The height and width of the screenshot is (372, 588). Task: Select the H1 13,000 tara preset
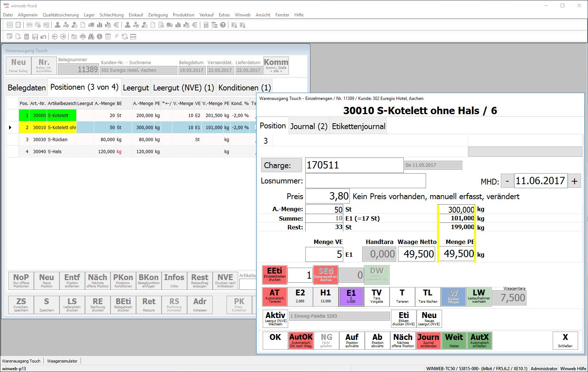tap(326, 297)
